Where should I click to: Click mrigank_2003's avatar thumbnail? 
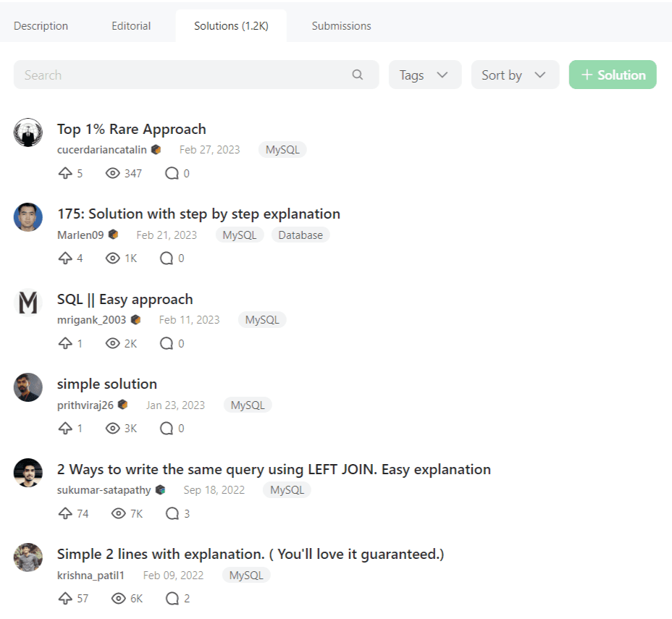28,303
